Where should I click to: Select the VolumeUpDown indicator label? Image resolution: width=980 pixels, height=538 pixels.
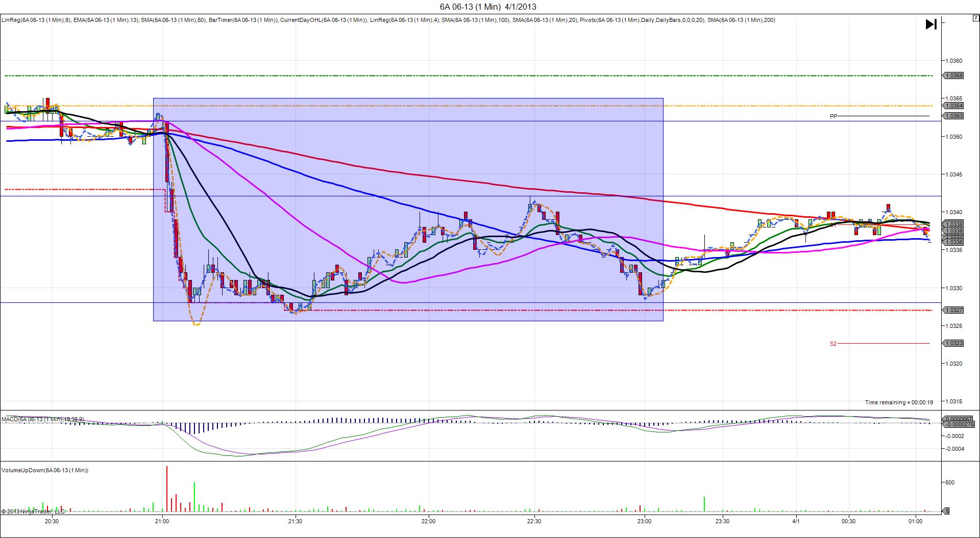pos(45,470)
